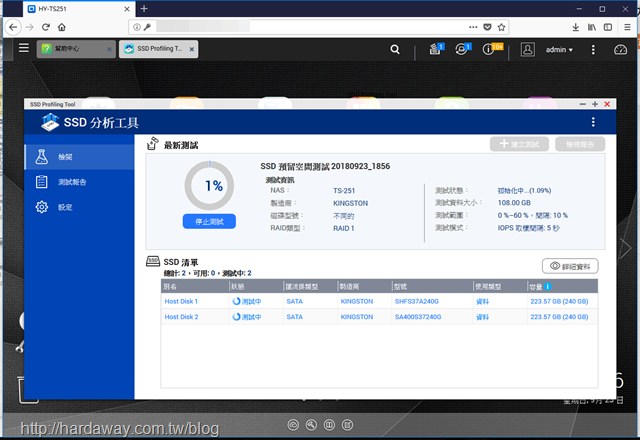Open the QTS main menu hamburger icon

coord(24,48)
